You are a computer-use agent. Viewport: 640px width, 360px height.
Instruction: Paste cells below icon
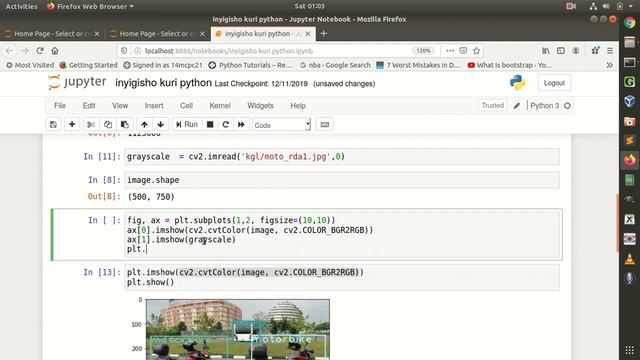coord(125,124)
